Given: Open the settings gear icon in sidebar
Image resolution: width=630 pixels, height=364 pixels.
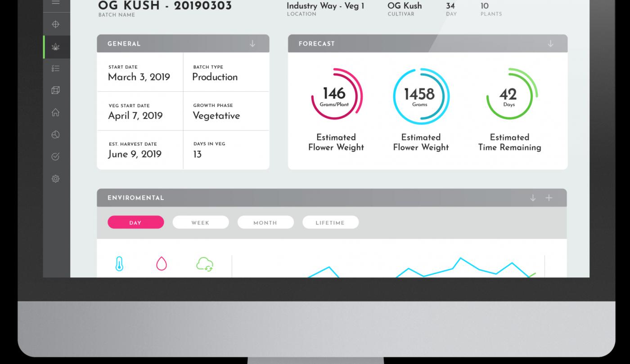Looking at the screenshot, I should click(56, 178).
